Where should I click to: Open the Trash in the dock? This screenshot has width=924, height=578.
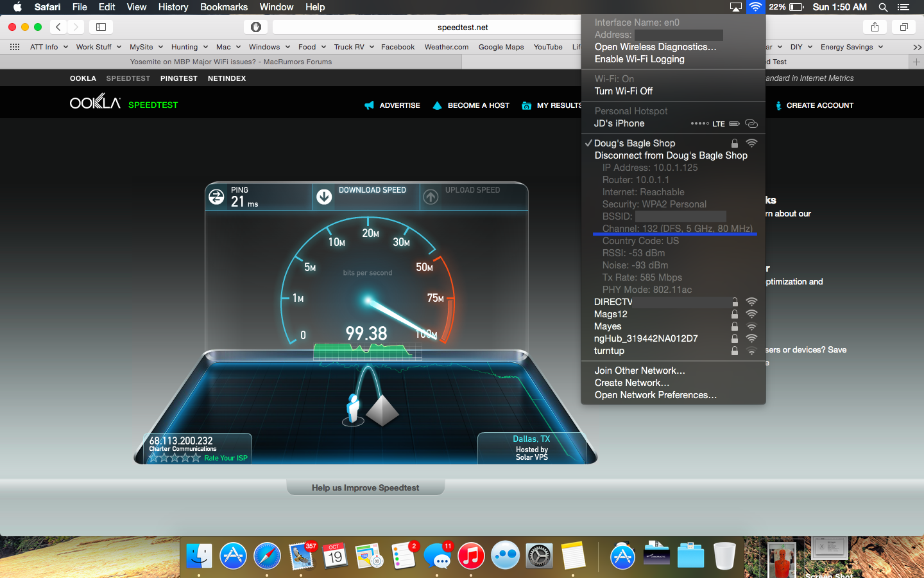click(724, 556)
